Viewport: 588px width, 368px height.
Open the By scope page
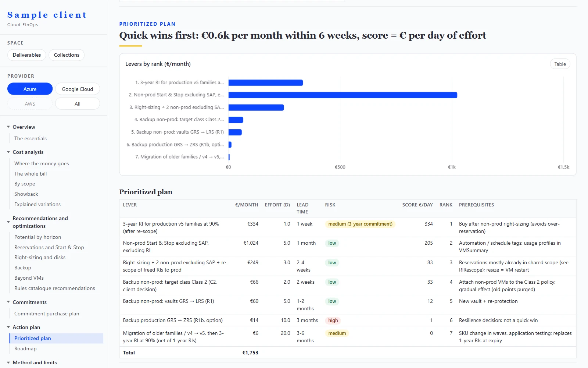[x=25, y=184]
